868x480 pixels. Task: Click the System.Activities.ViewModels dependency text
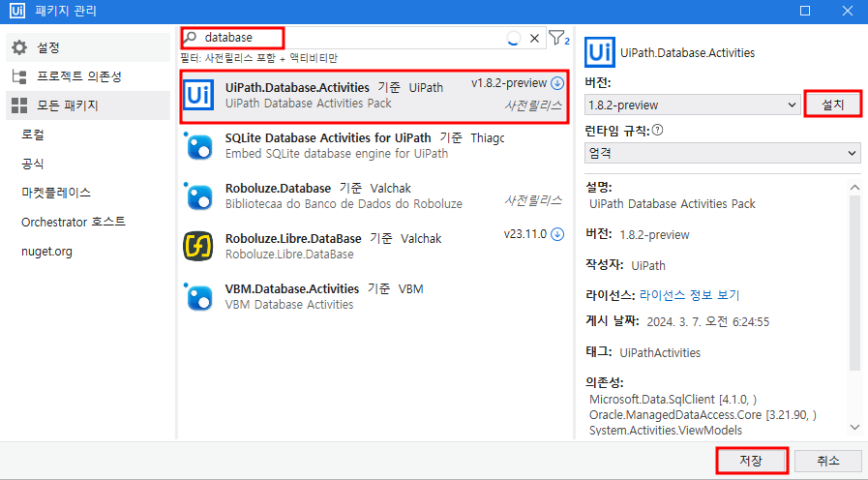[666, 431]
